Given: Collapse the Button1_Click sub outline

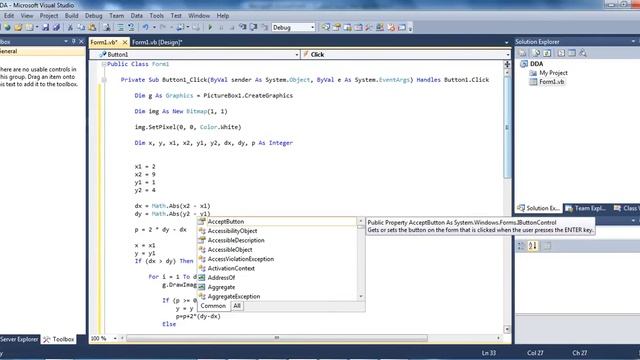Looking at the screenshot, I should [x=104, y=80].
